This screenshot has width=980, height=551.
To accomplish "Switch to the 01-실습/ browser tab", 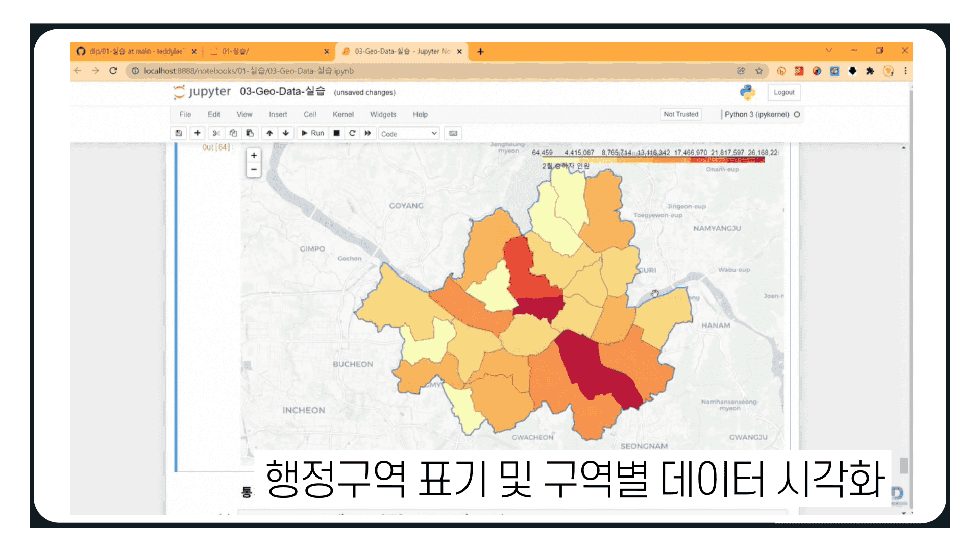I will coord(269,51).
